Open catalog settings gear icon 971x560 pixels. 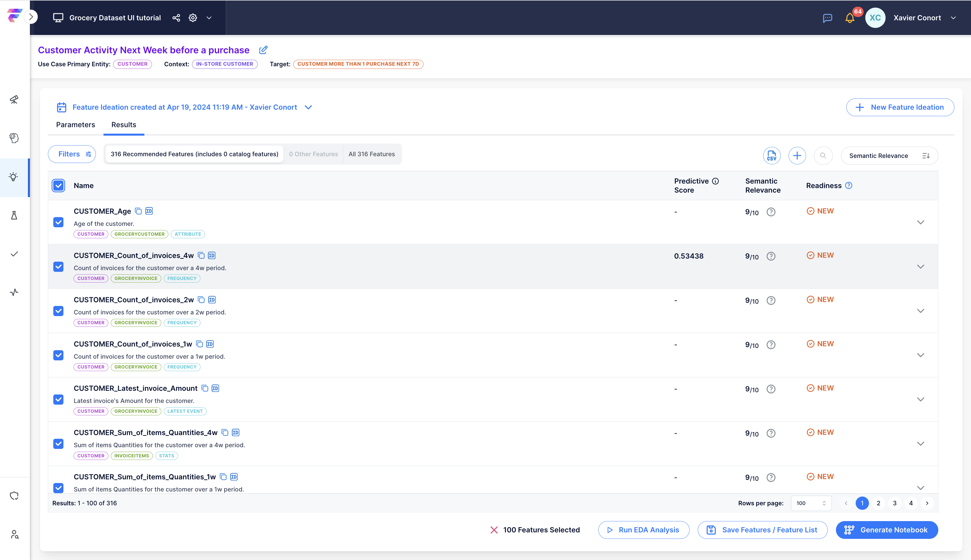click(x=193, y=18)
